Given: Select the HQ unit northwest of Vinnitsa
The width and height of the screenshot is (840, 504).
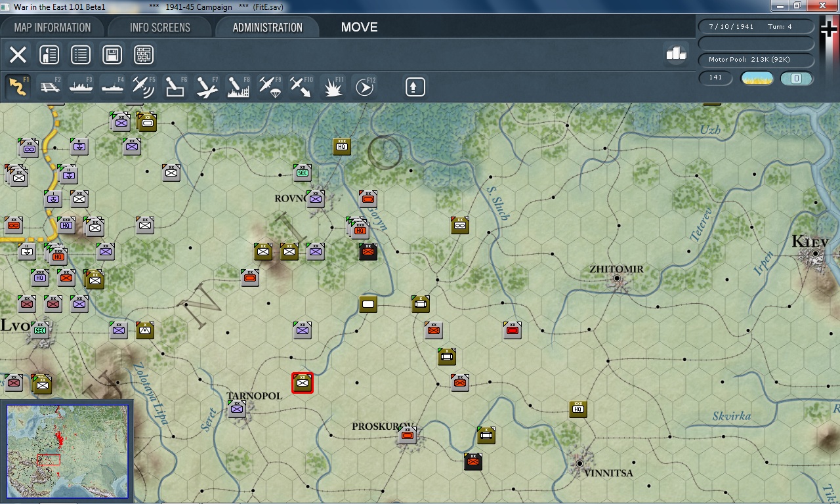Looking at the screenshot, I should (x=578, y=409).
